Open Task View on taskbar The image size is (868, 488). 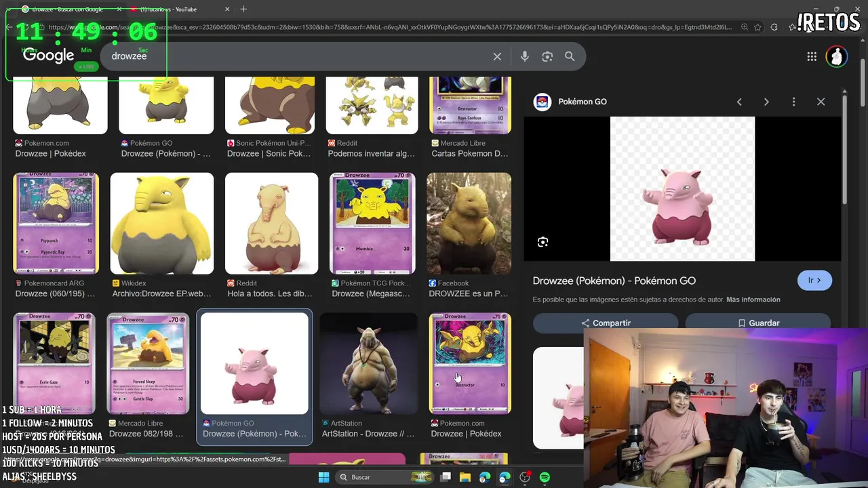(446, 477)
